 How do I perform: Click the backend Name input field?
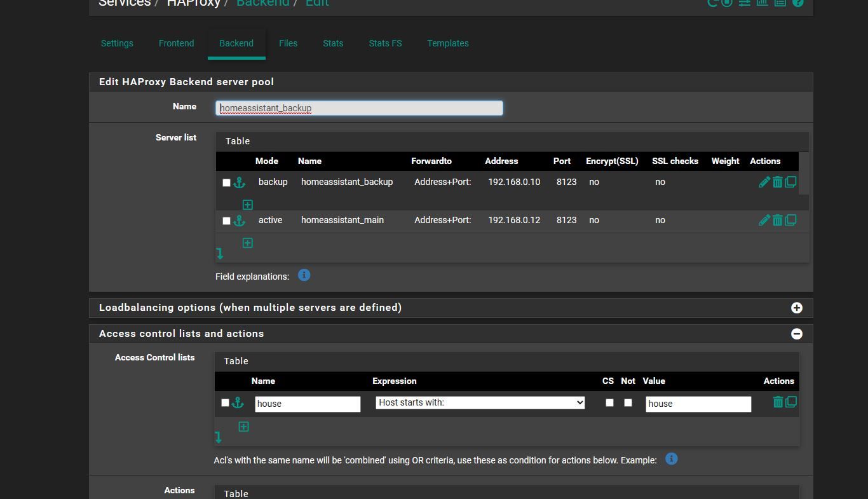coord(359,108)
